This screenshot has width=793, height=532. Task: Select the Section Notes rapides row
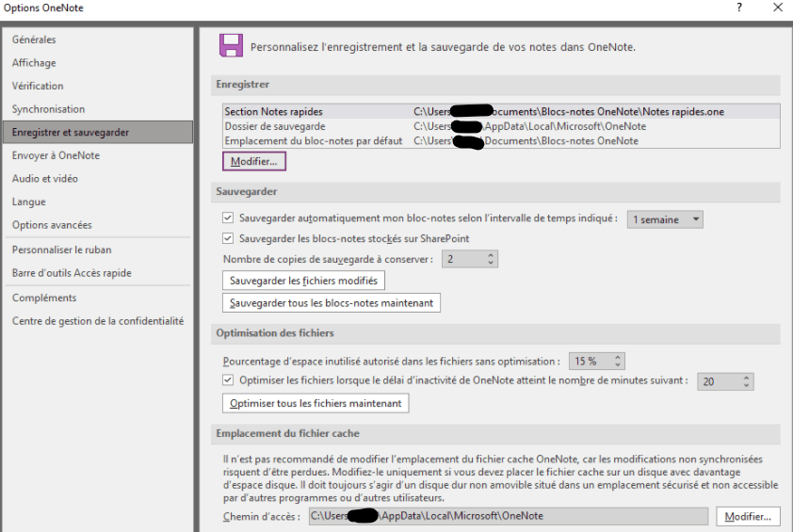[501, 111]
